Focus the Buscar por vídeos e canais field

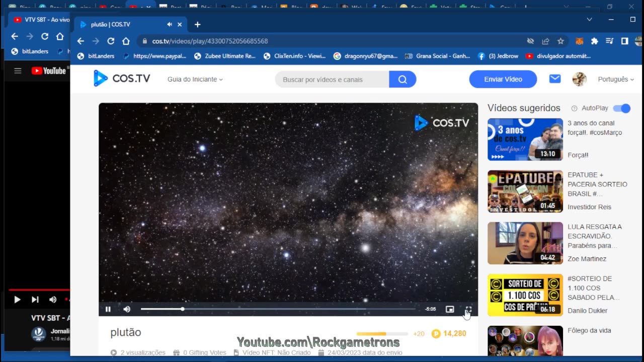(x=332, y=79)
